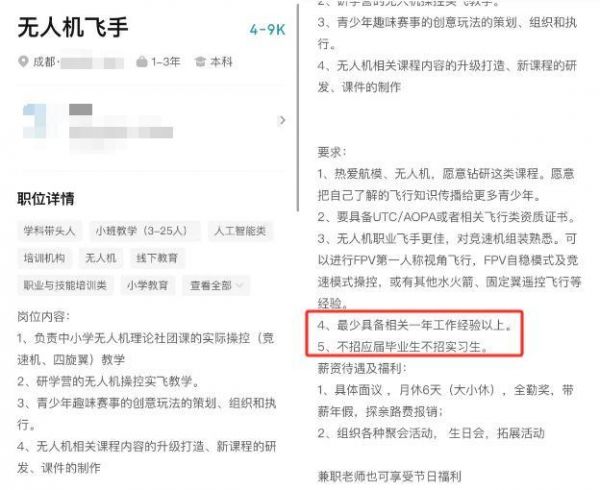Click the 职业与技能培训类 tag
Screen dimensions: 600x490
point(65,285)
